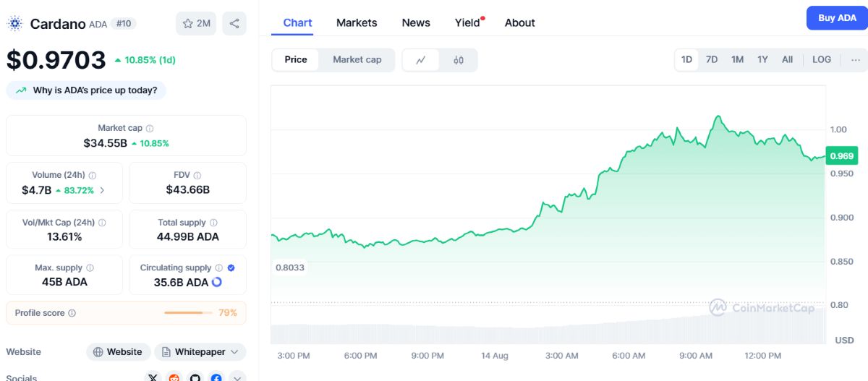Viewport: 868px width, 381px height.
Task: Open the Reddit social icon
Action: point(174,377)
